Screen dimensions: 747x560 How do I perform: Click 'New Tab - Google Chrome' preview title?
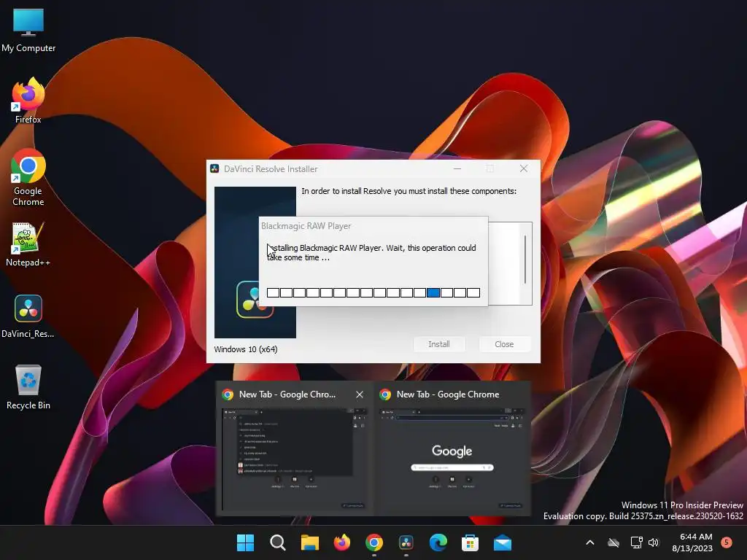pos(448,394)
